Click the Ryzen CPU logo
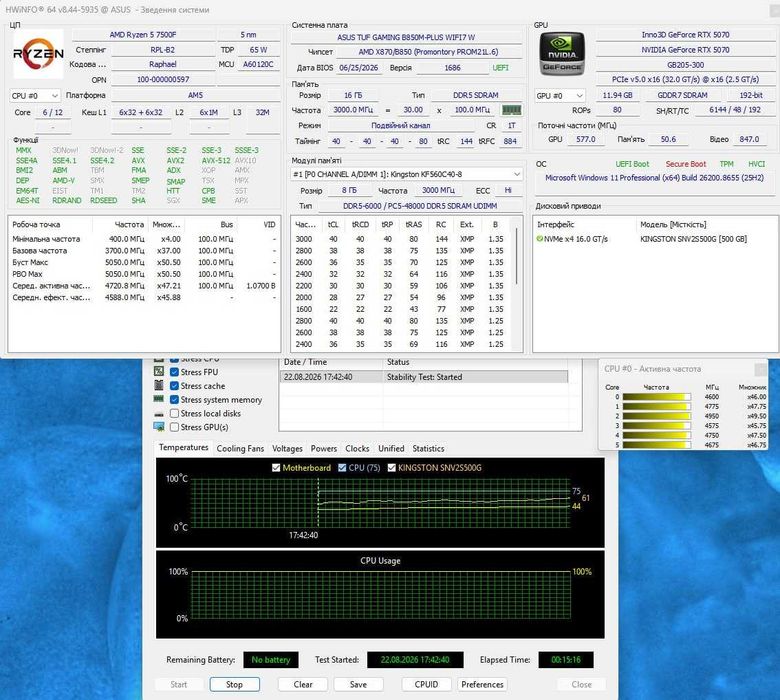 [x=38, y=53]
